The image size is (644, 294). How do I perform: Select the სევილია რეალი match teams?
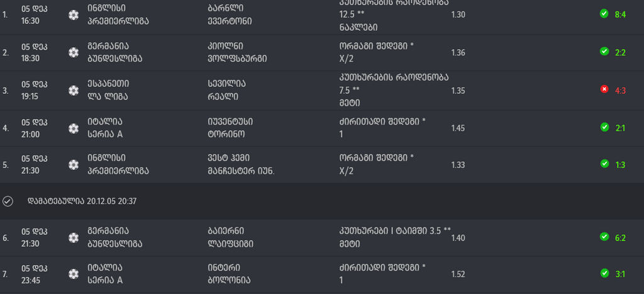point(227,90)
